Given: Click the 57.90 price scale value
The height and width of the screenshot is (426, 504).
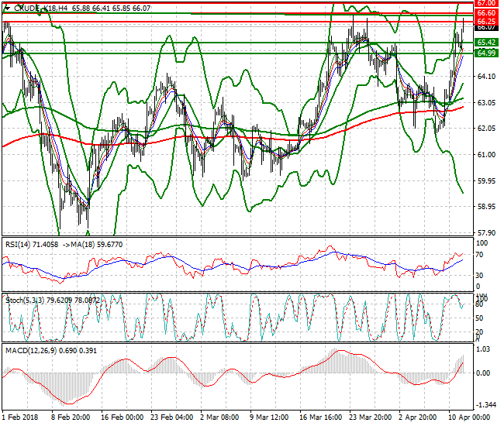Looking at the screenshot, I should (485, 233).
